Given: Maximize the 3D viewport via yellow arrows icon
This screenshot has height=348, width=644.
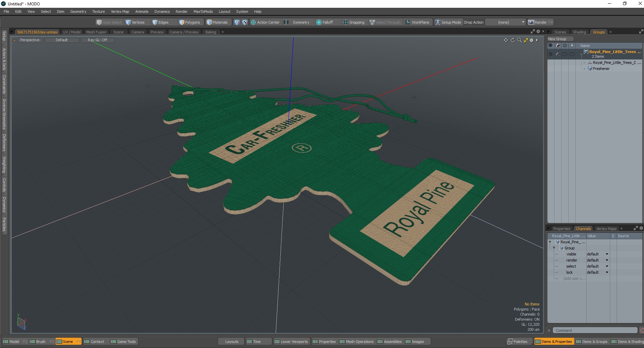Looking at the screenshot, I should tap(526, 40).
